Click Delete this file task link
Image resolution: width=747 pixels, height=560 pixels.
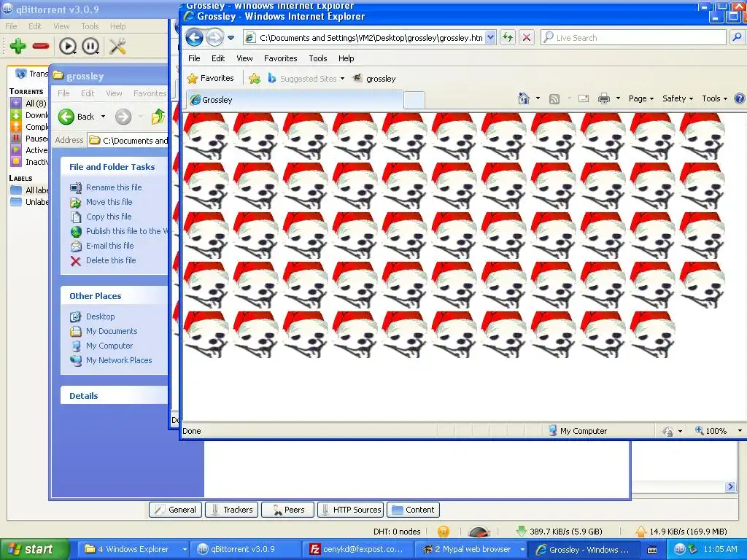tap(111, 260)
